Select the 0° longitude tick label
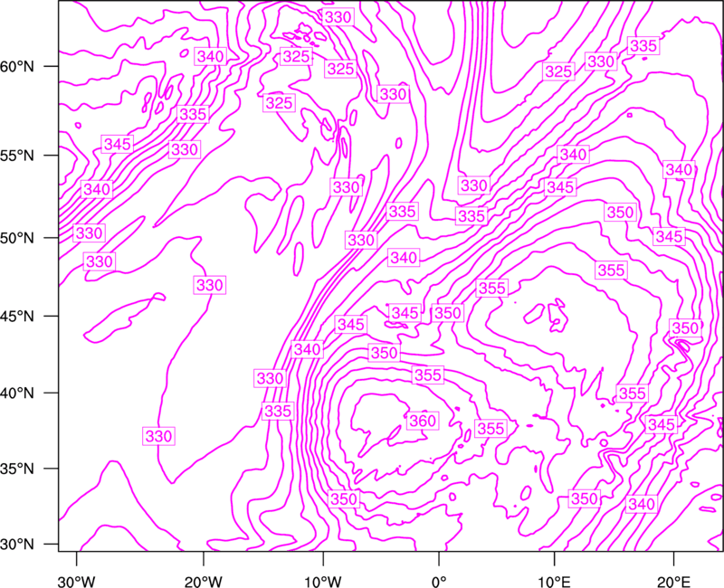 click(x=439, y=582)
